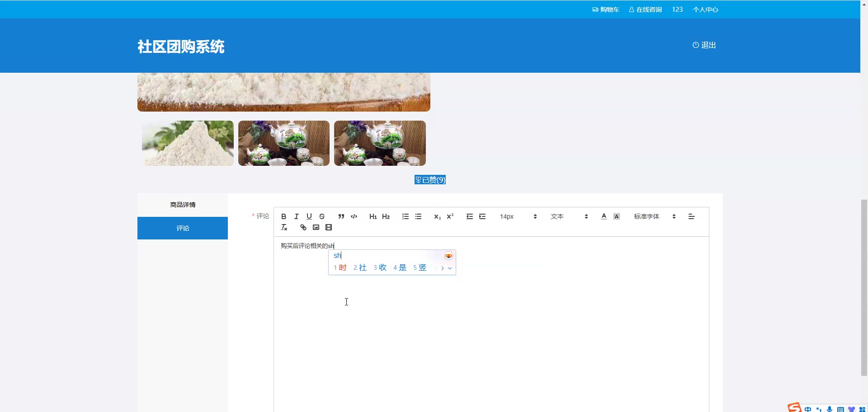The height and width of the screenshot is (412, 868).
Task: Insert a bulleted list
Action: point(418,217)
